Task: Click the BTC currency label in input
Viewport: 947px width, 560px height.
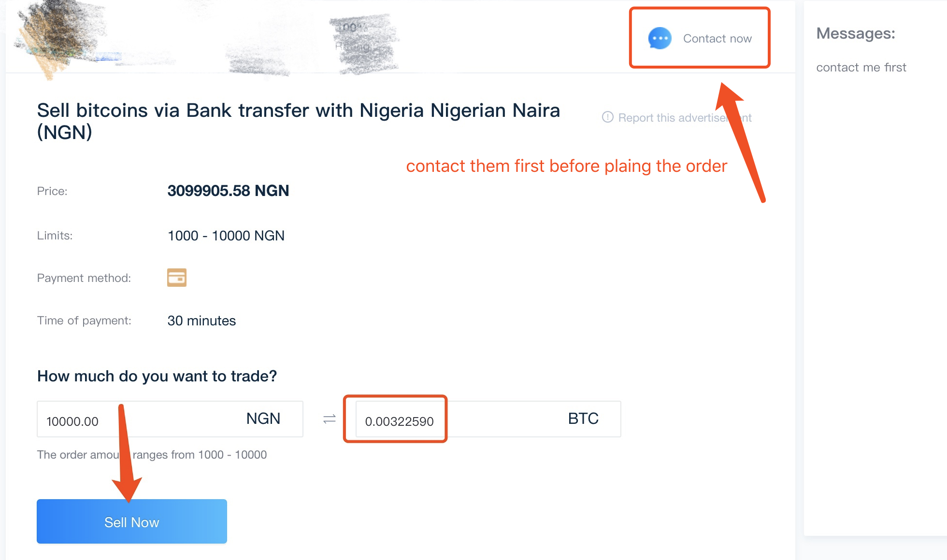Action: click(x=583, y=419)
